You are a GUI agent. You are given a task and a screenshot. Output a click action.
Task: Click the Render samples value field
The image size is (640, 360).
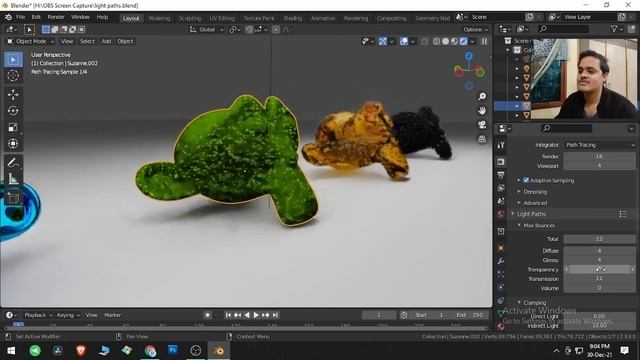pyautogui.click(x=600, y=156)
